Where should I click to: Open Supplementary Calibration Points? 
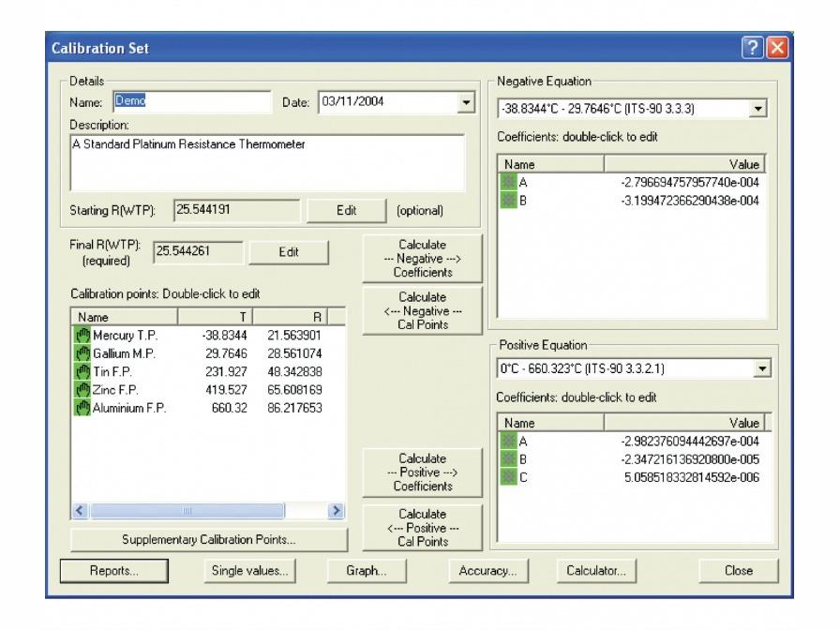pyautogui.click(x=209, y=539)
